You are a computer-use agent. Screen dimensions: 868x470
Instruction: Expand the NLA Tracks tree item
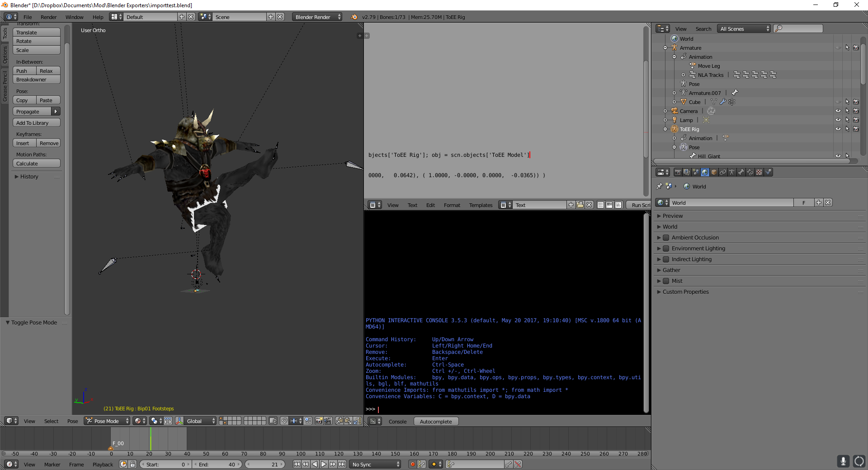tap(683, 75)
